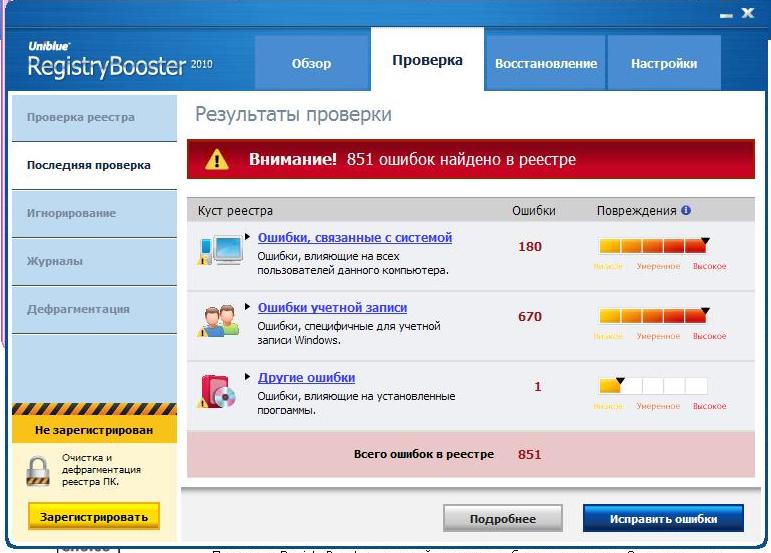Click the system errors computer icon
This screenshot has height=553, width=771.
[x=220, y=249]
